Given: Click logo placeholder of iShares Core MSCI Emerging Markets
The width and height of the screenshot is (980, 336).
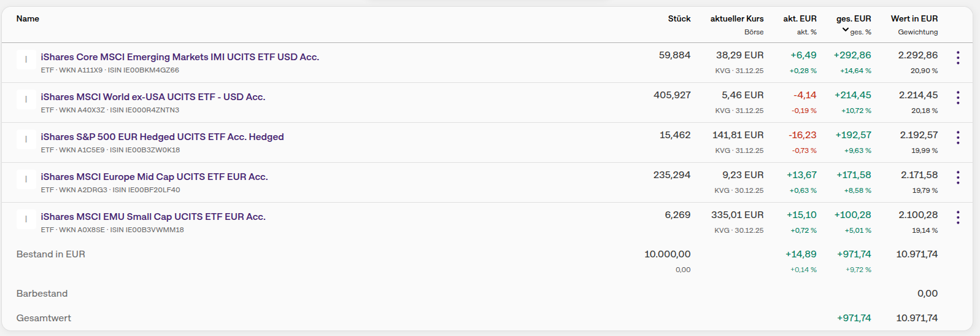Looking at the screenshot, I should pos(26,60).
